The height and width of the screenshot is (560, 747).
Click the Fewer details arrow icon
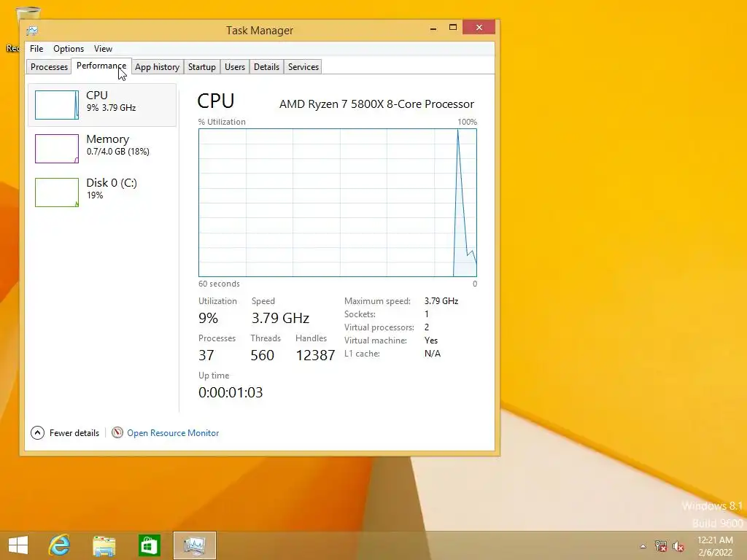[x=37, y=433]
